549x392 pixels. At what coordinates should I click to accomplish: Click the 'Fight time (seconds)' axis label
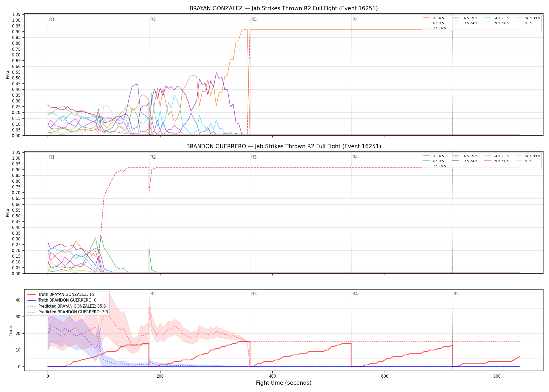284,383
